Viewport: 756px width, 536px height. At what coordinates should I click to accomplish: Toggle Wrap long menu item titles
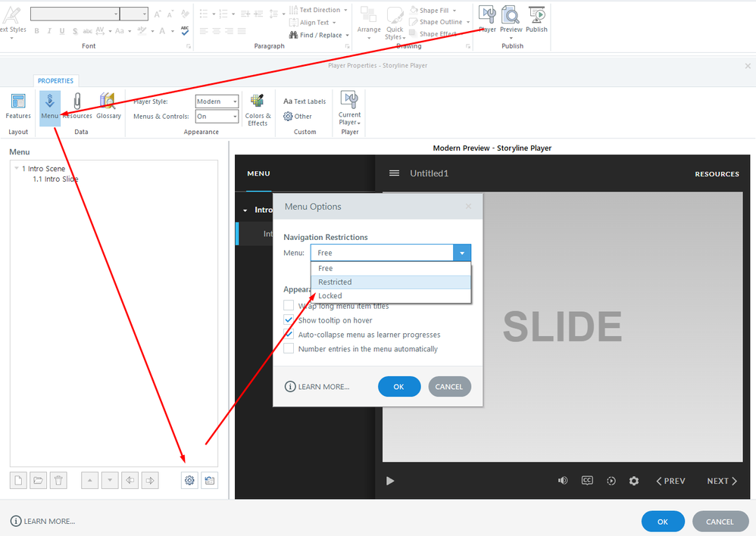pyautogui.click(x=289, y=306)
